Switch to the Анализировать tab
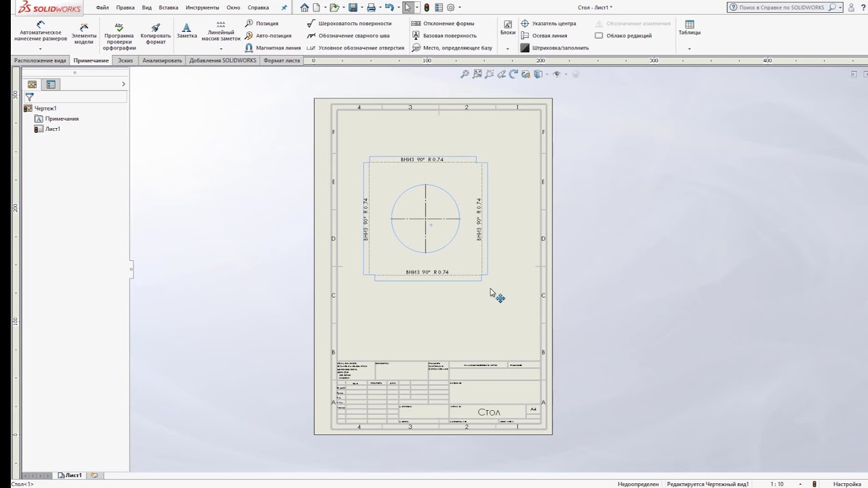This screenshot has height=488, width=868. click(162, 60)
